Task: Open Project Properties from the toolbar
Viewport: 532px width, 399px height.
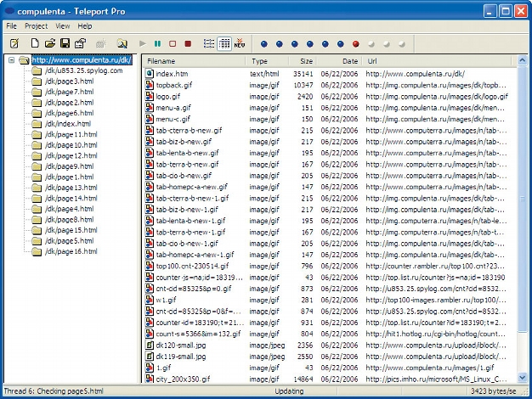Action: point(80,42)
